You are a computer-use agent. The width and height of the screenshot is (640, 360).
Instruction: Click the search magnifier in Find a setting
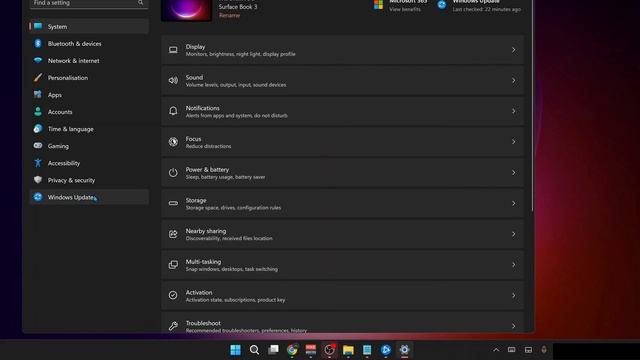tap(140, 3)
